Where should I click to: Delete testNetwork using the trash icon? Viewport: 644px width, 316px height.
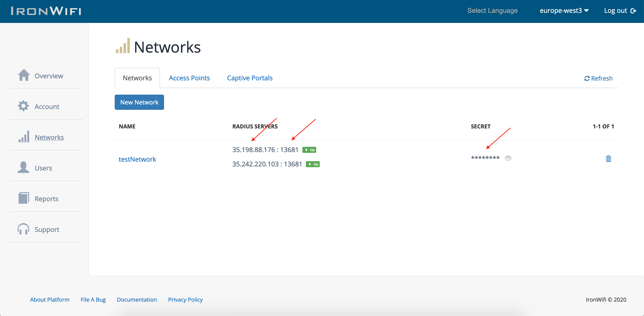[608, 159]
